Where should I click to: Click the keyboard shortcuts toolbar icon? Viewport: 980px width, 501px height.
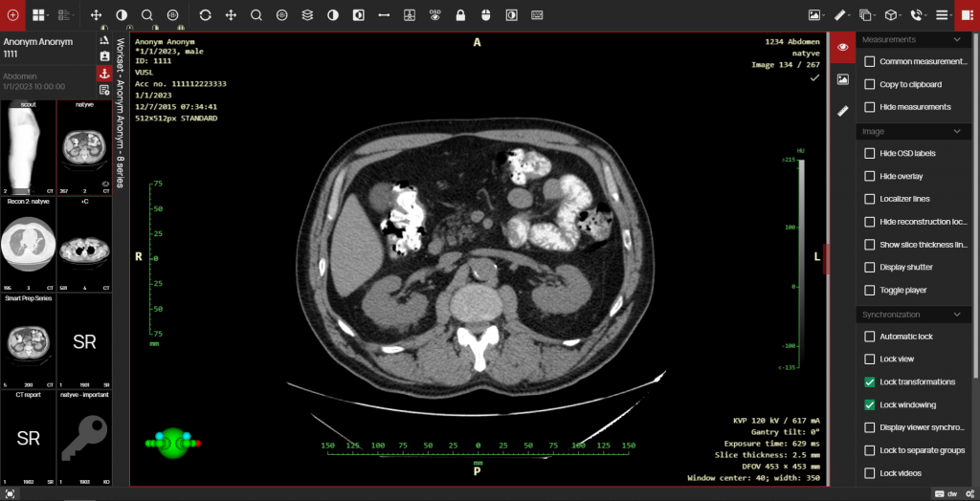point(537,15)
